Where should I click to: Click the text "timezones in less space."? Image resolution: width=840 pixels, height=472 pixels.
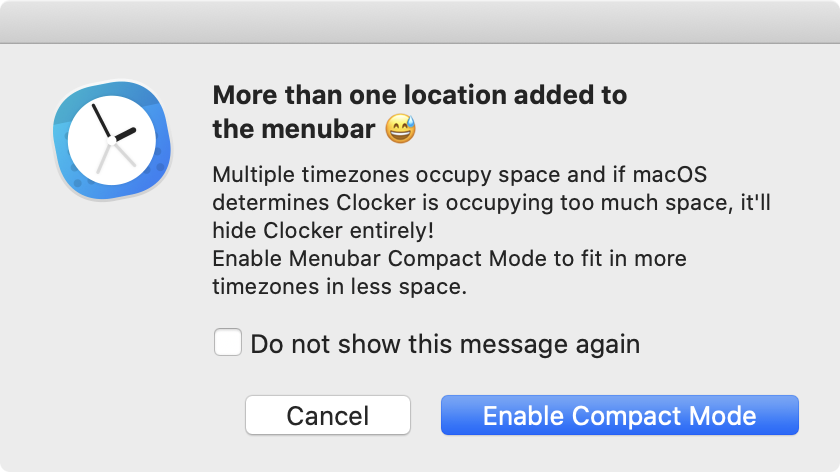[x=340, y=287]
